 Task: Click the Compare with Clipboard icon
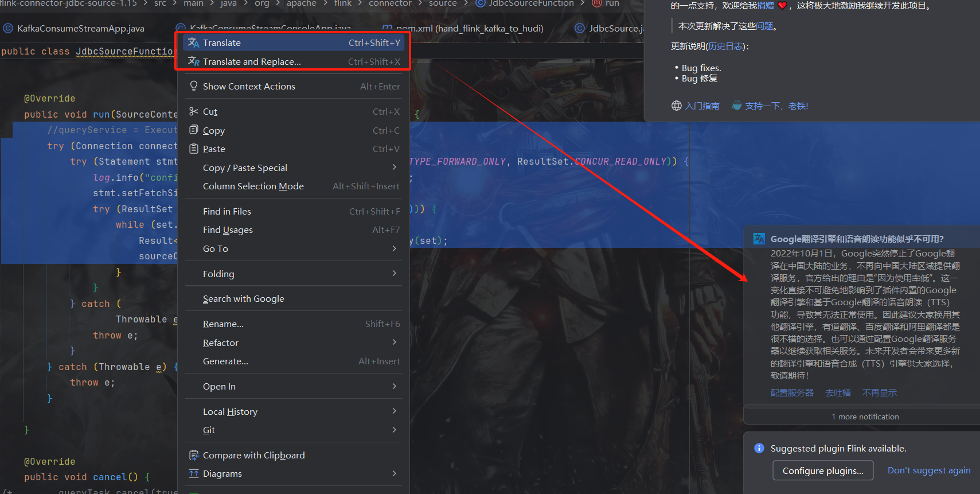(194, 455)
